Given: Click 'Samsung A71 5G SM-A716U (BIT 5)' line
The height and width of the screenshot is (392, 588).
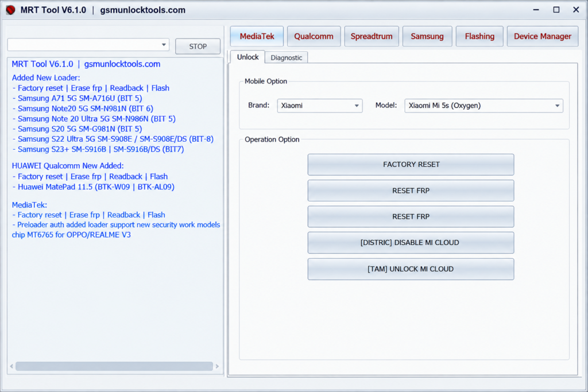Looking at the screenshot, I should [78, 98].
